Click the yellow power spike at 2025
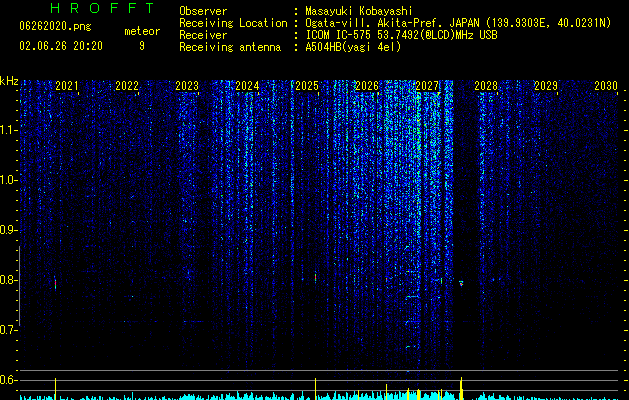Viewport: 629px width, 400px height. point(315,388)
